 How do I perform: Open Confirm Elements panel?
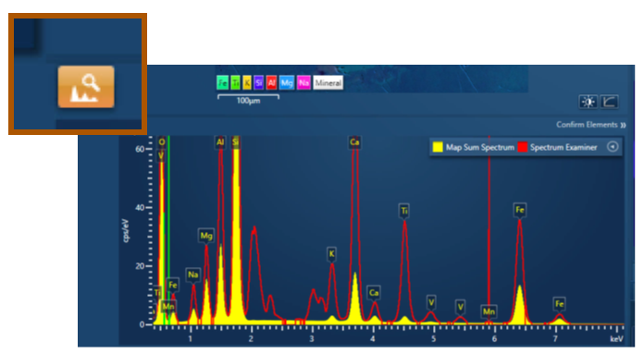pos(591,125)
